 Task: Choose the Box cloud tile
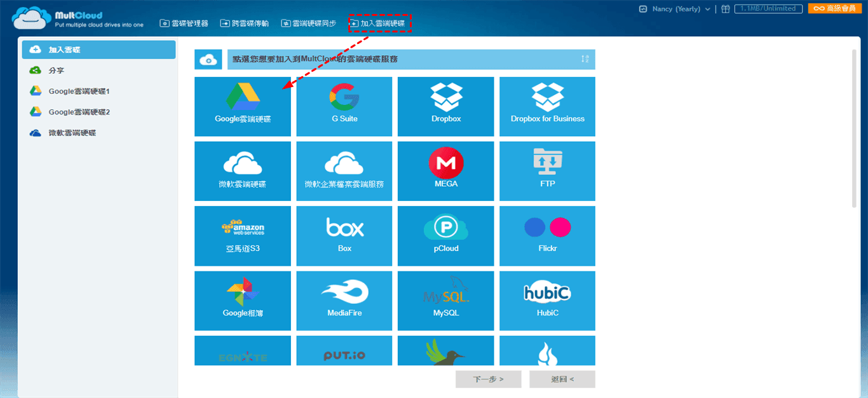(344, 236)
